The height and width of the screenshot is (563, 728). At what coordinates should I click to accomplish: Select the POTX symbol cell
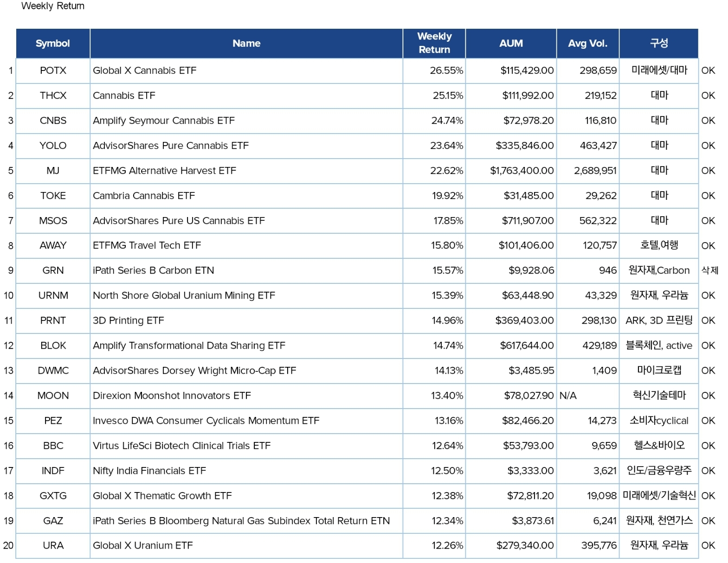pyautogui.click(x=53, y=70)
